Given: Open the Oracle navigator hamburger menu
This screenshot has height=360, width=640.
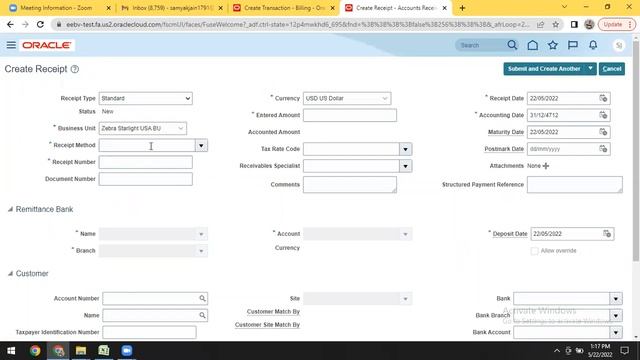Looking at the screenshot, I should pyautogui.click(x=11, y=45).
